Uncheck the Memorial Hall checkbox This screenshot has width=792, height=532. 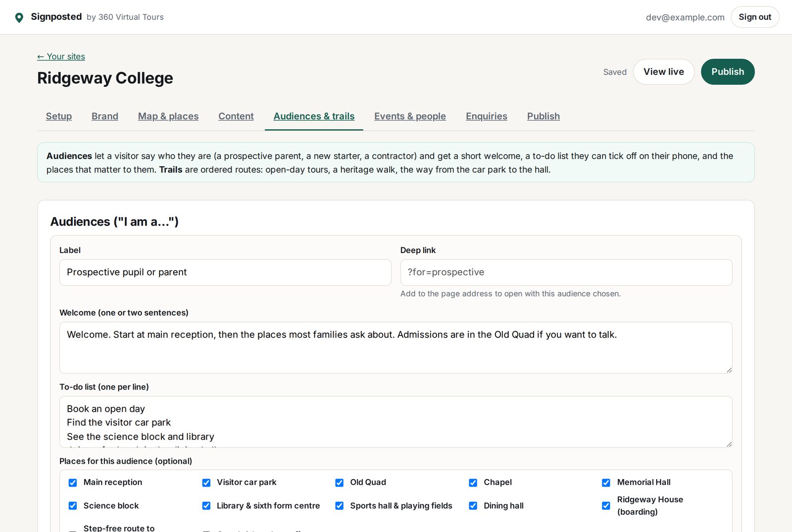coord(606,483)
